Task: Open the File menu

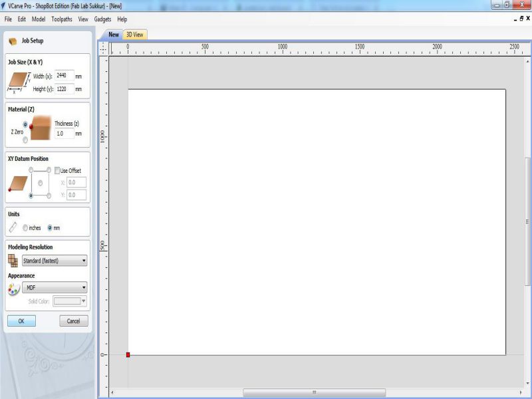Action: point(8,19)
